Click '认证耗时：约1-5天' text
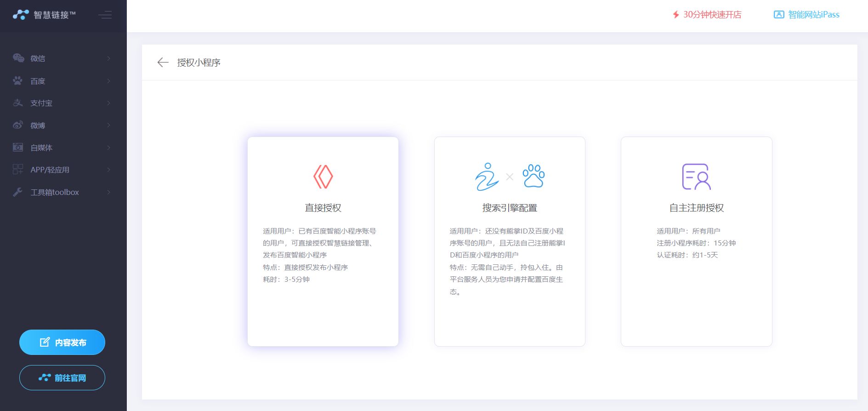The width and height of the screenshot is (868, 411). click(687, 255)
